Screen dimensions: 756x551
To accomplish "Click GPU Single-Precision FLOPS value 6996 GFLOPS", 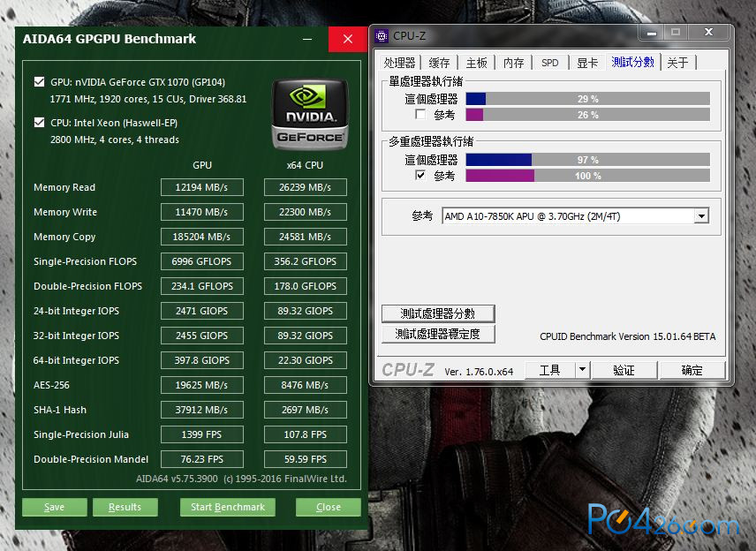I will [x=202, y=261].
